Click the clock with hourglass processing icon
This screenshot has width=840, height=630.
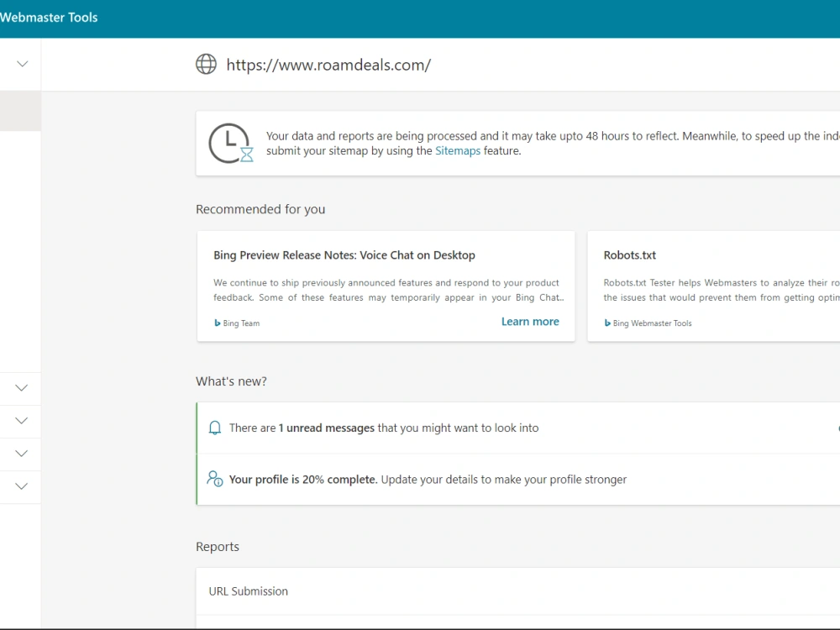[231, 143]
